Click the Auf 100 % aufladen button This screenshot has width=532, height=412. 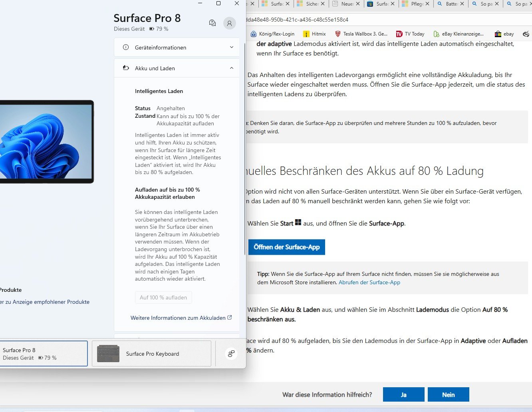pos(163,297)
